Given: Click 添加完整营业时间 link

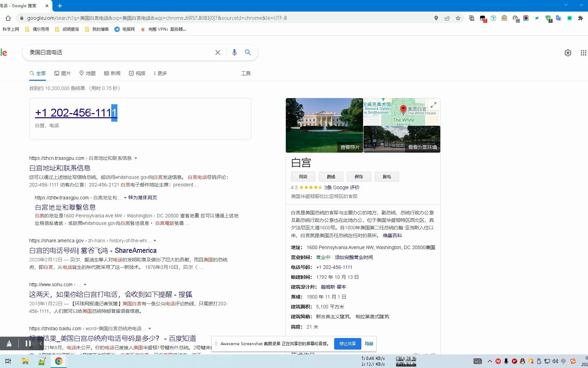Looking at the screenshot, I should tap(354, 257).
